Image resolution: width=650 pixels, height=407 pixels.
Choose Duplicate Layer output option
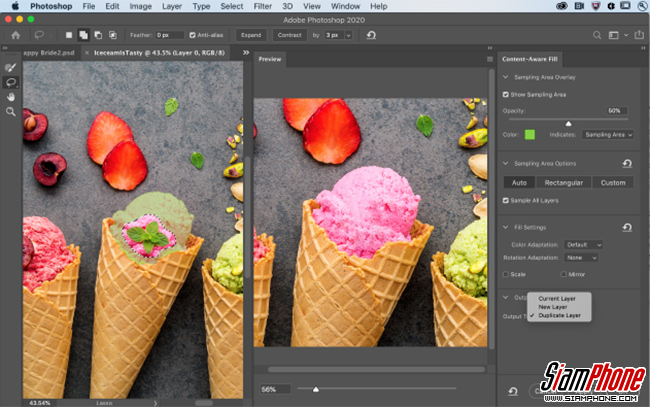click(559, 315)
